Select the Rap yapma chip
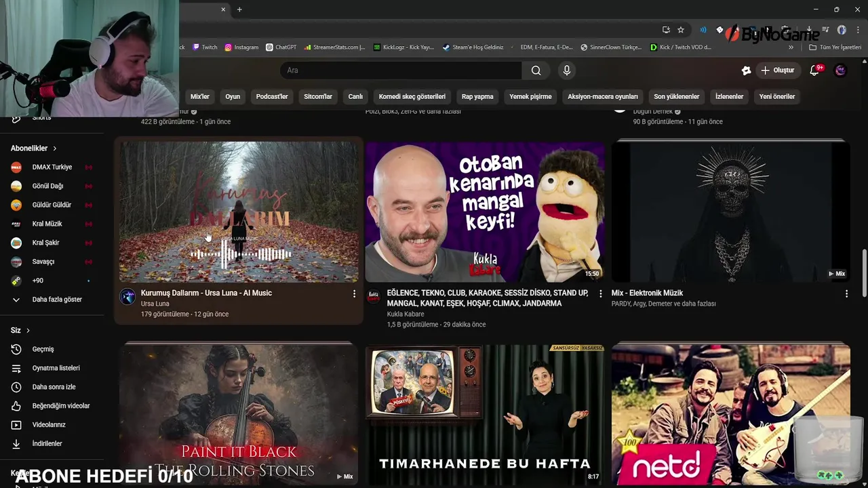 pos(477,97)
